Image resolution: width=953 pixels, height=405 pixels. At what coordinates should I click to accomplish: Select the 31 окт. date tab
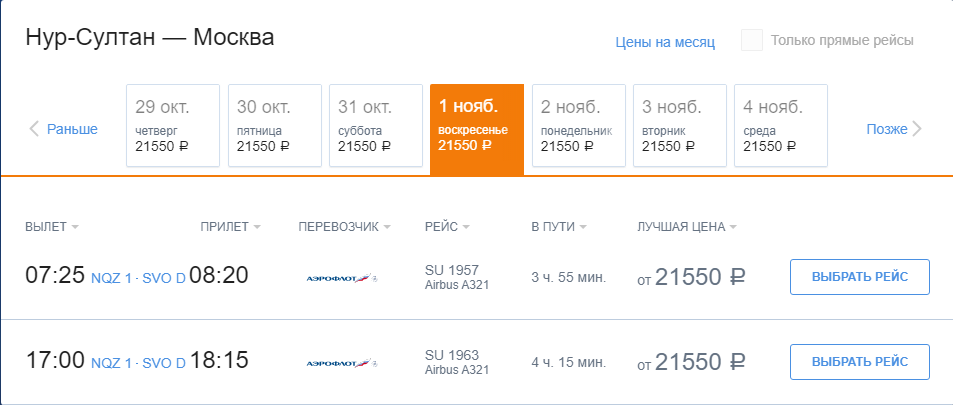coord(376,125)
